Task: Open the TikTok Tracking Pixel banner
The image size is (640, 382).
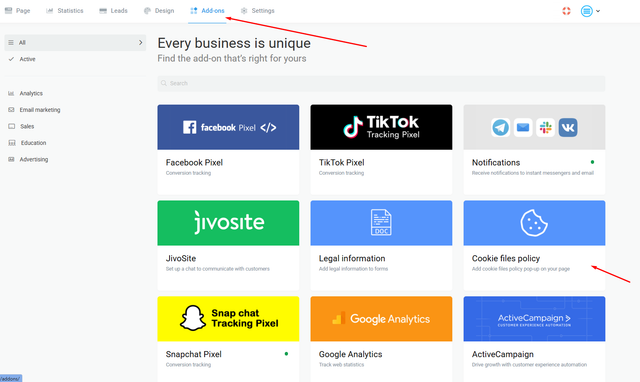Action: coord(381,127)
